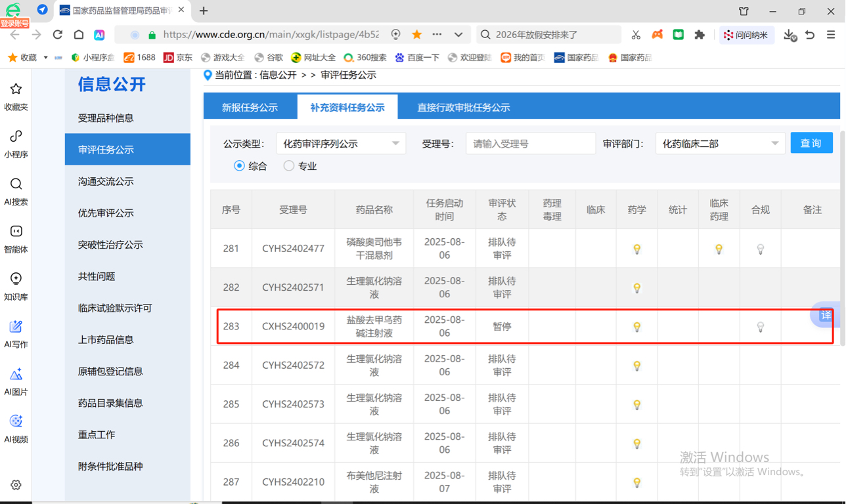Click the 合规 gray bulb for CXHS2400019

point(760,326)
